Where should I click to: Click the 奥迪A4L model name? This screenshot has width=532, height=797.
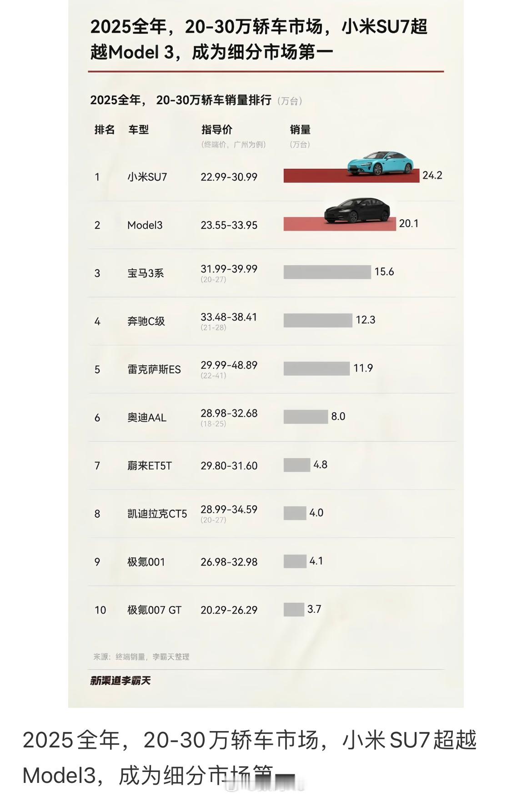pyautogui.click(x=146, y=418)
